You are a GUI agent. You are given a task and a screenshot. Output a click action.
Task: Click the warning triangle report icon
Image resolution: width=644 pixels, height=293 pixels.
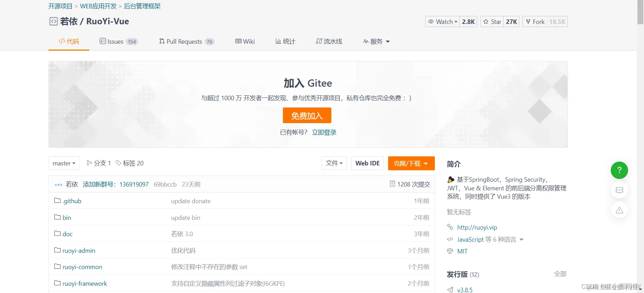(x=619, y=210)
